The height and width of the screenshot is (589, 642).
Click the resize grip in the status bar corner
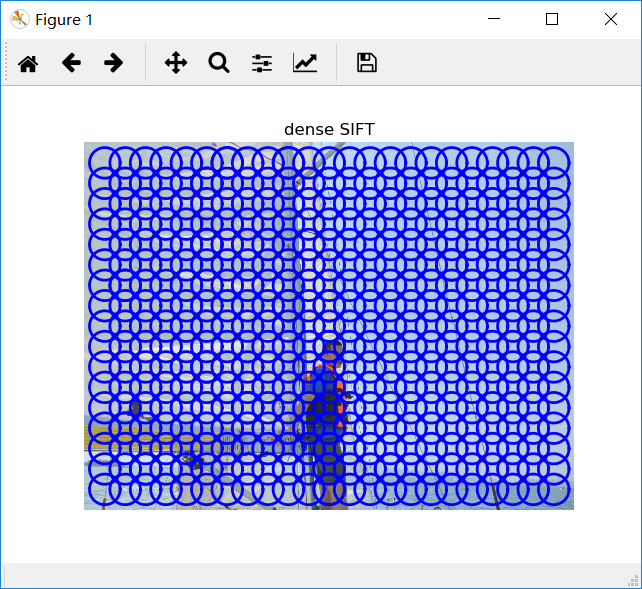(633, 581)
